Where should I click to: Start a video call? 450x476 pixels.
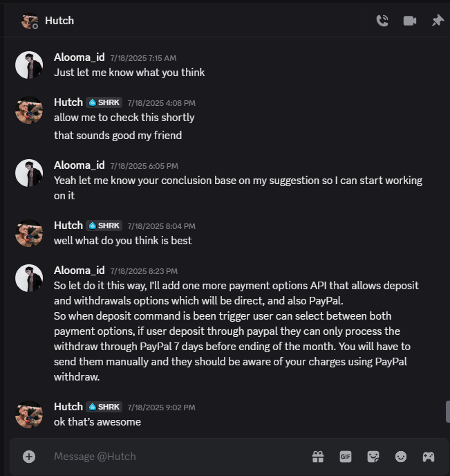(x=410, y=21)
